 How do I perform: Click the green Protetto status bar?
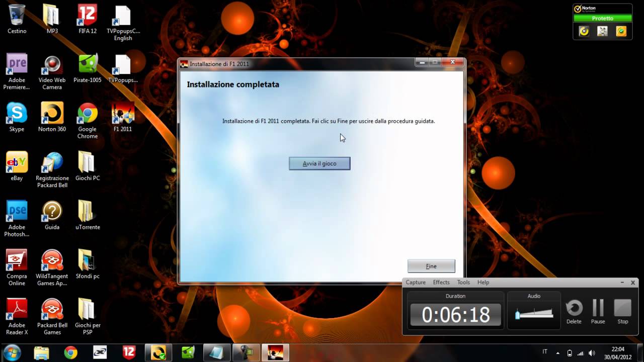pyautogui.click(x=602, y=18)
